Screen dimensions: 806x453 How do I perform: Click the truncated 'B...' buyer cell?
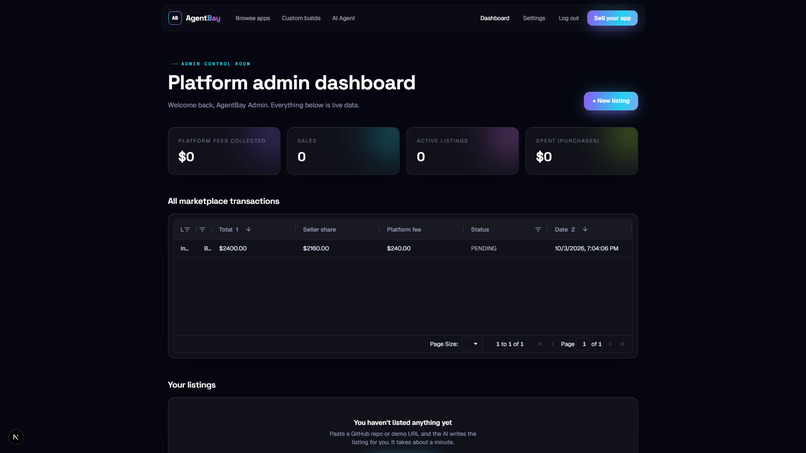tap(207, 248)
